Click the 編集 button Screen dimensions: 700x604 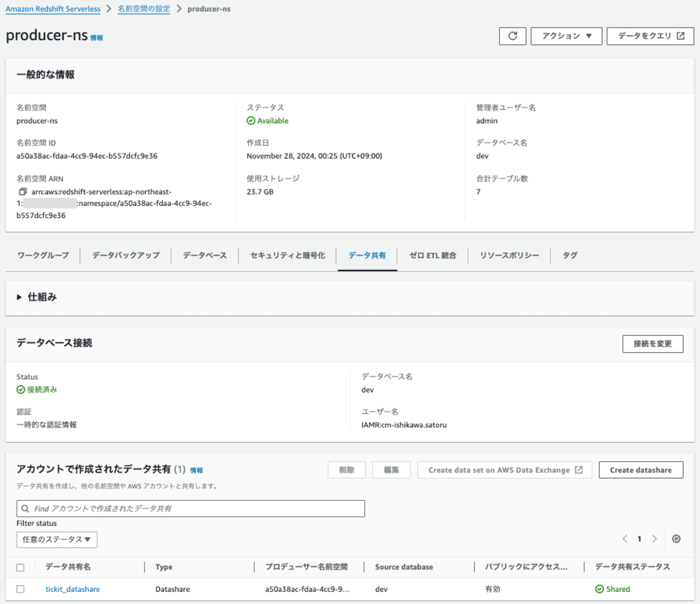click(x=391, y=470)
